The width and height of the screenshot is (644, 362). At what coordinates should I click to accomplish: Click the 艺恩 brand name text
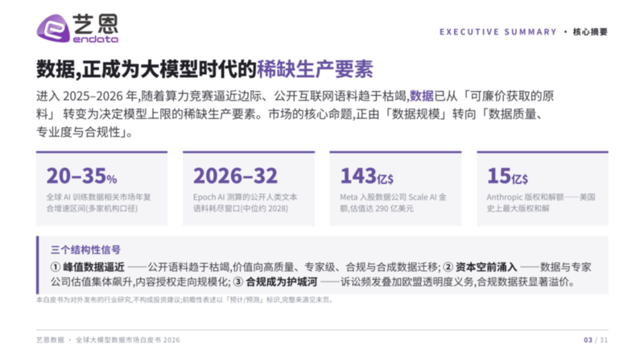click(95, 24)
